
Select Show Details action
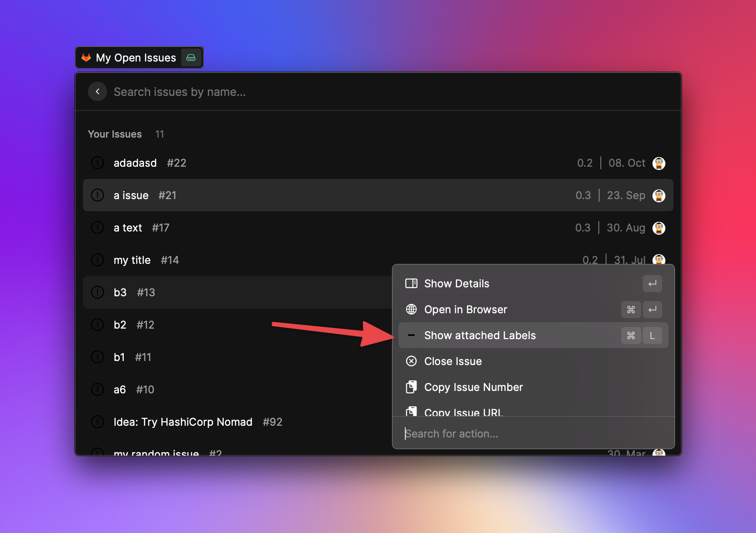pyautogui.click(x=533, y=284)
